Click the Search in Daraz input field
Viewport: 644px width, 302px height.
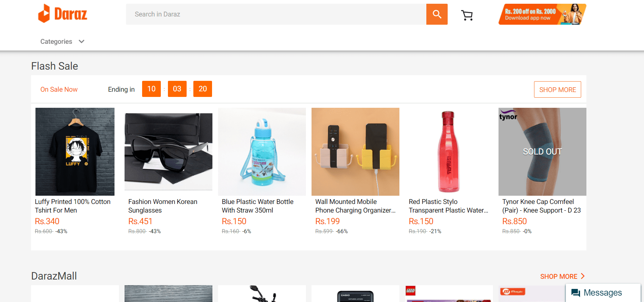pos(276,14)
